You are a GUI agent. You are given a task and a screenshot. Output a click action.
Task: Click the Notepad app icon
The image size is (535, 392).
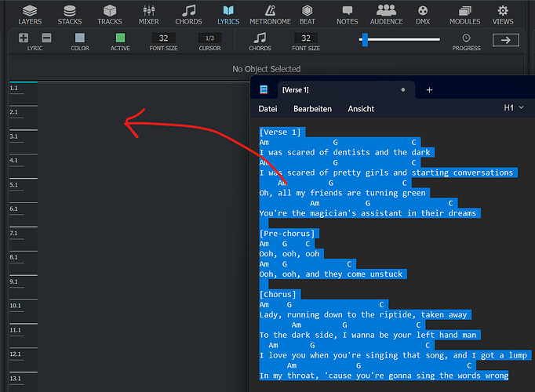[264, 89]
